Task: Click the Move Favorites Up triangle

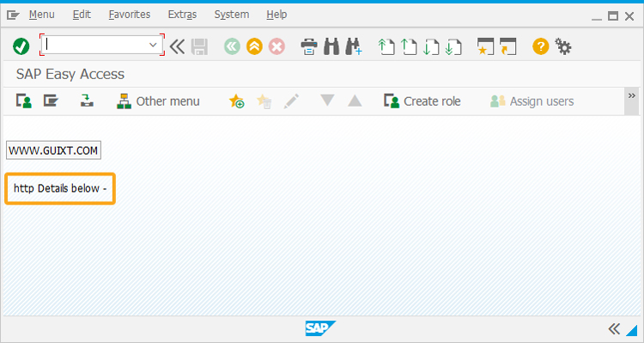Action: point(355,101)
